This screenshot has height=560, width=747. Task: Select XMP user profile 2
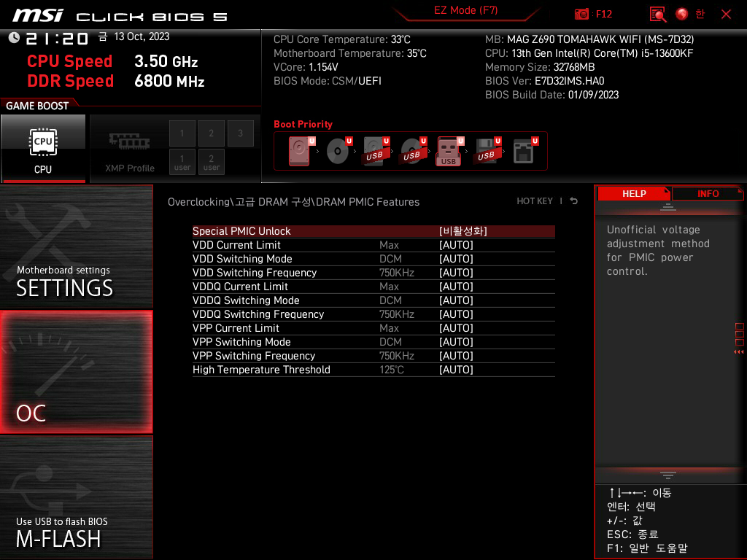(211, 162)
